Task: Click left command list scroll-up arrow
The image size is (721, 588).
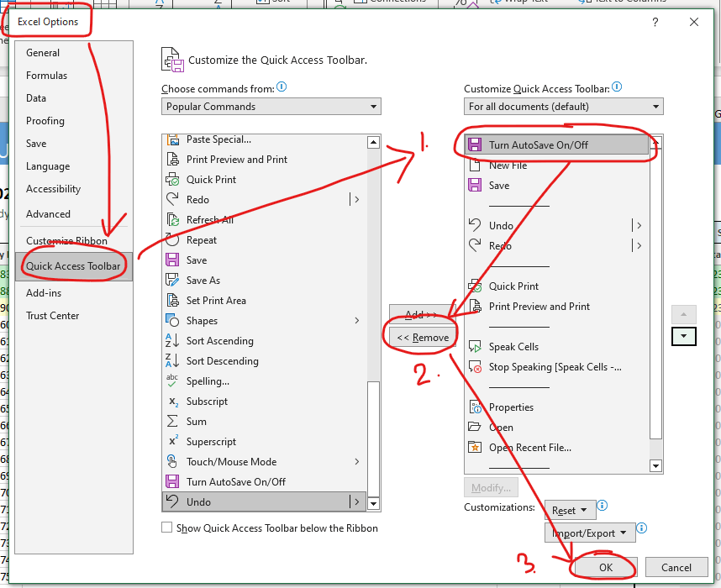Action: click(374, 143)
